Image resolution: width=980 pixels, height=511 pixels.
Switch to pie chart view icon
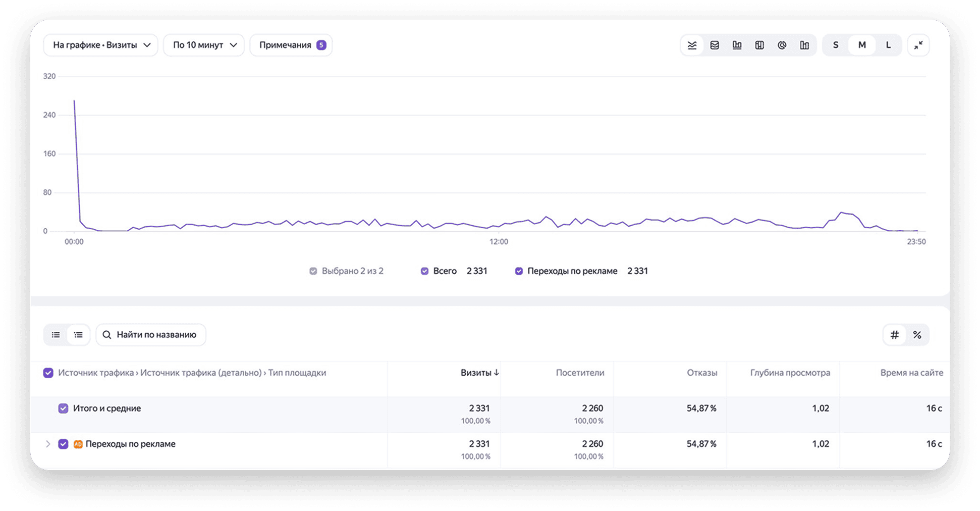782,45
